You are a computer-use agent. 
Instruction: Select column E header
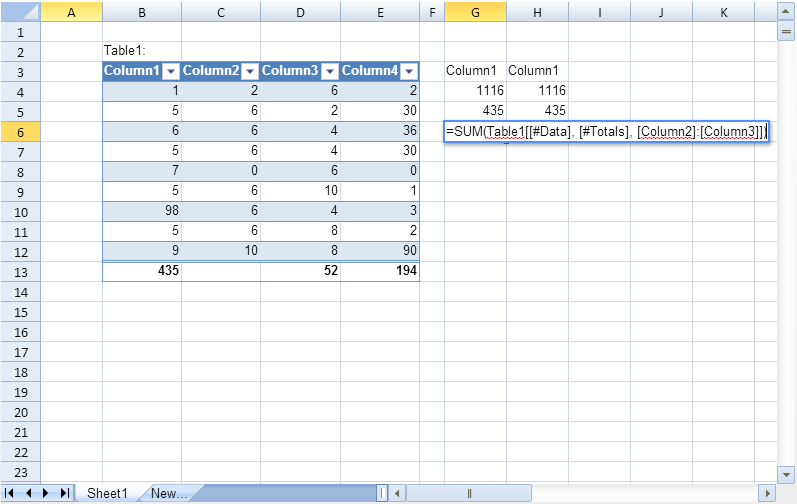pos(380,12)
